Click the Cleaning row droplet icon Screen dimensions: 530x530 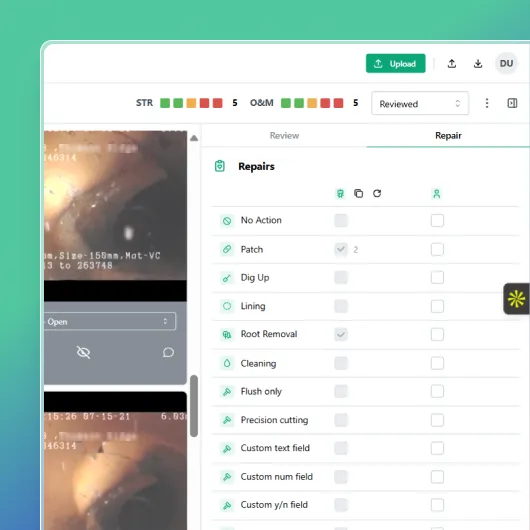227,363
